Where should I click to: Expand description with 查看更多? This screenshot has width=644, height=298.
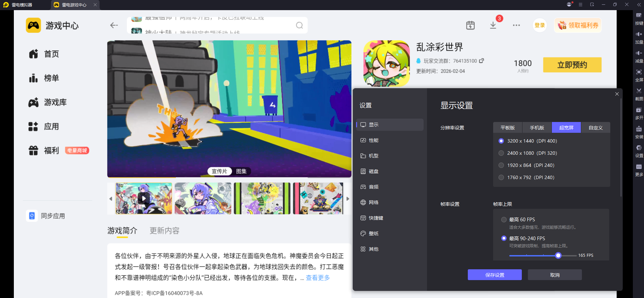tap(318, 278)
